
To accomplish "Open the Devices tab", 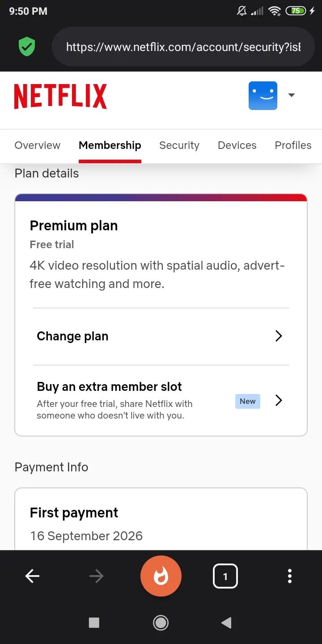I will click(237, 145).
